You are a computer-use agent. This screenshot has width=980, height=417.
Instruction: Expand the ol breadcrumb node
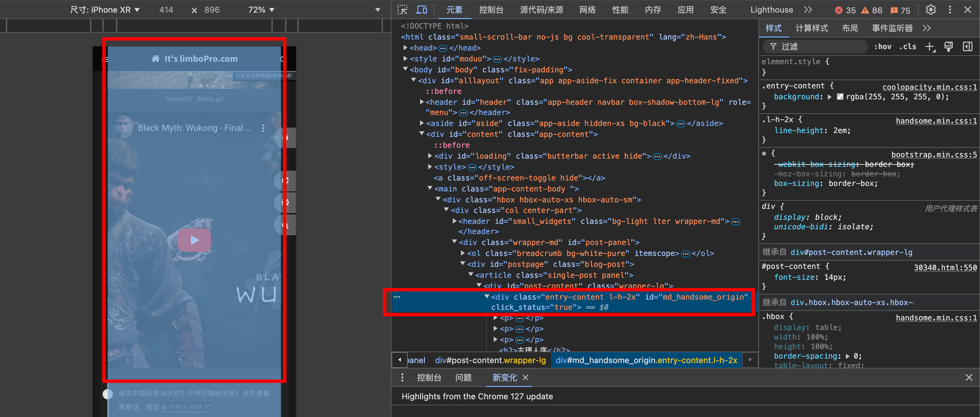pos(463,253)
